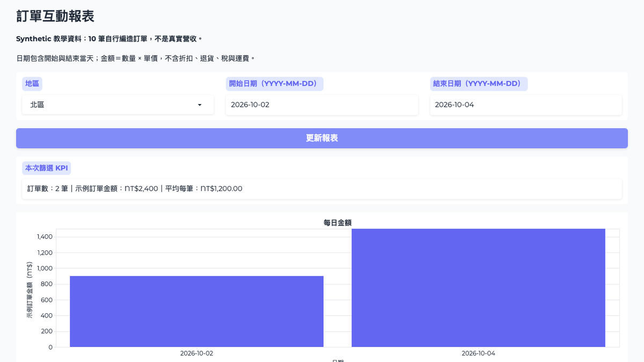This screenshot has height=362, width=644.
Task: Click the 1,400 y-axis tick label
Action: tap(45, 237)
